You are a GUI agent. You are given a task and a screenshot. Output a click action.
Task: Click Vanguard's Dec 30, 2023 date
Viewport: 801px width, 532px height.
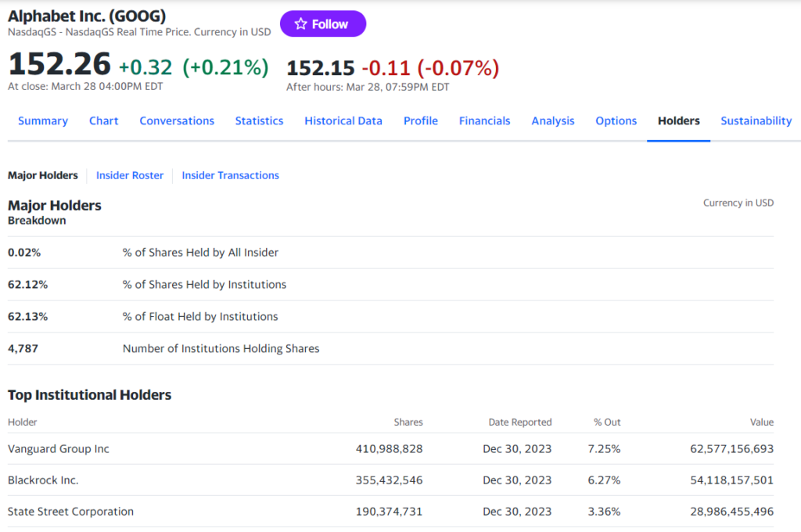(517, 449)
